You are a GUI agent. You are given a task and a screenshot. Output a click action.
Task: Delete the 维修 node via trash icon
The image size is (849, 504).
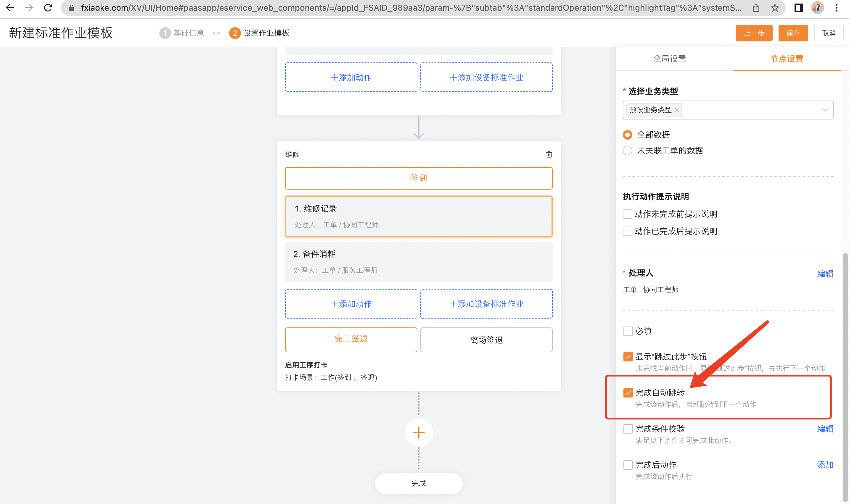pyautogui.click(x=549, y=154)
